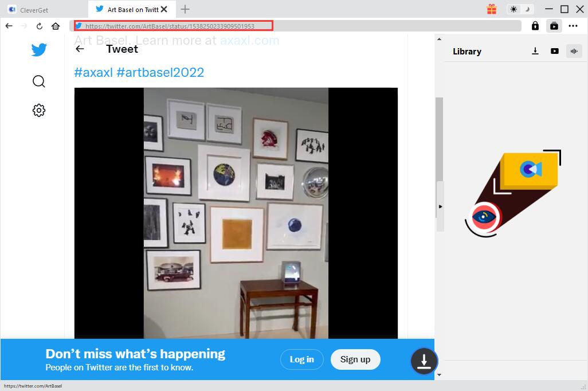Collapse the Library side panel arrow

tap(440, 206)
